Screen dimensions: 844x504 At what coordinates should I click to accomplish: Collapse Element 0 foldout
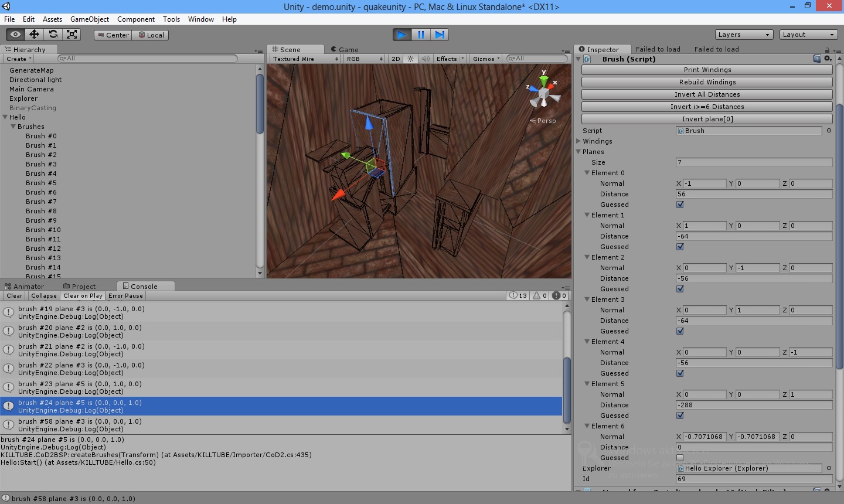point(587,173)
